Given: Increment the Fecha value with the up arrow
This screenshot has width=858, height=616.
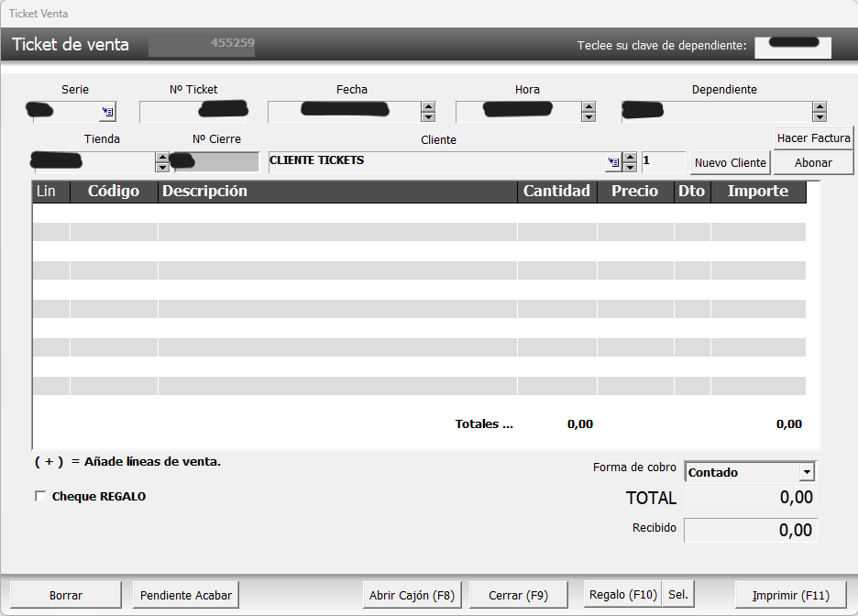Looking at the screenshot, I should click(427, 106).
